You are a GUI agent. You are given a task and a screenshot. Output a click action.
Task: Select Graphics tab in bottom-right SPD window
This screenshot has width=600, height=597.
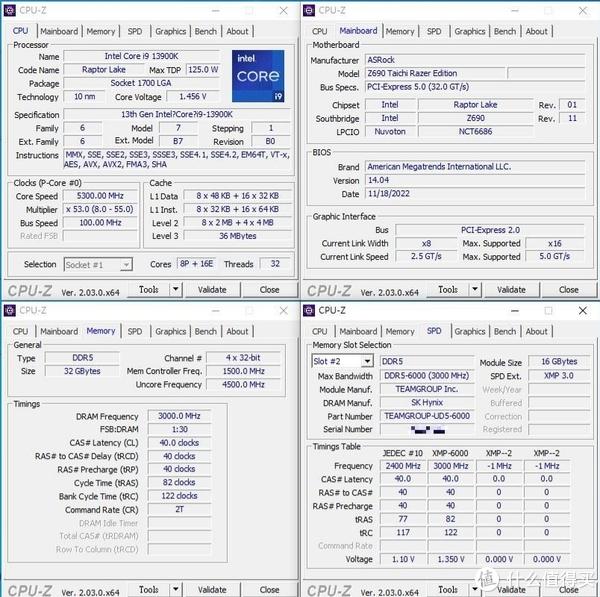(x=470, y=331)
